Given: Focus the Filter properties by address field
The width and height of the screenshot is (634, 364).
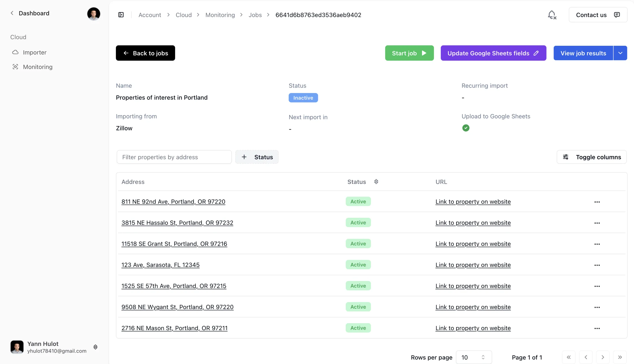Looking at the screenshot, I should pos(174,157).
